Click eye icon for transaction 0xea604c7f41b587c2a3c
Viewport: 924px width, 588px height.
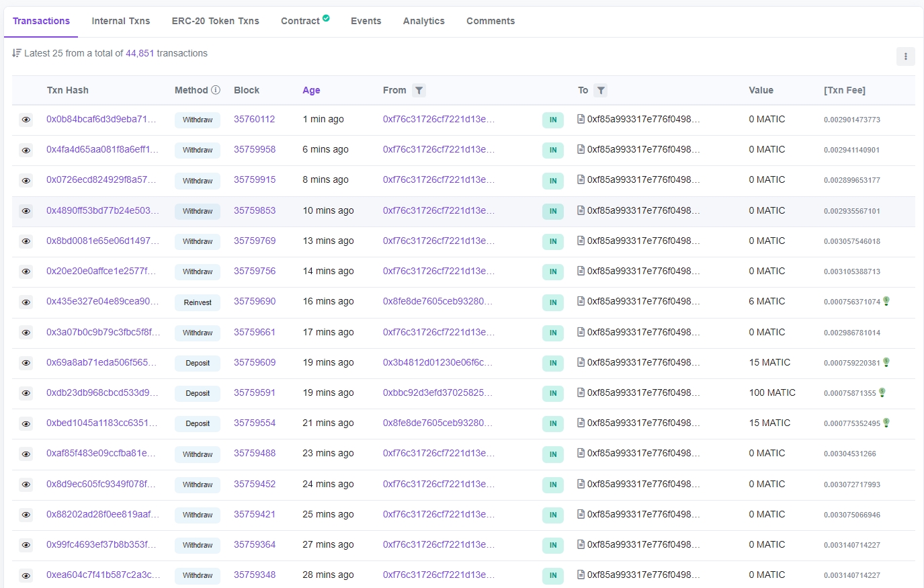pos(26,575)
